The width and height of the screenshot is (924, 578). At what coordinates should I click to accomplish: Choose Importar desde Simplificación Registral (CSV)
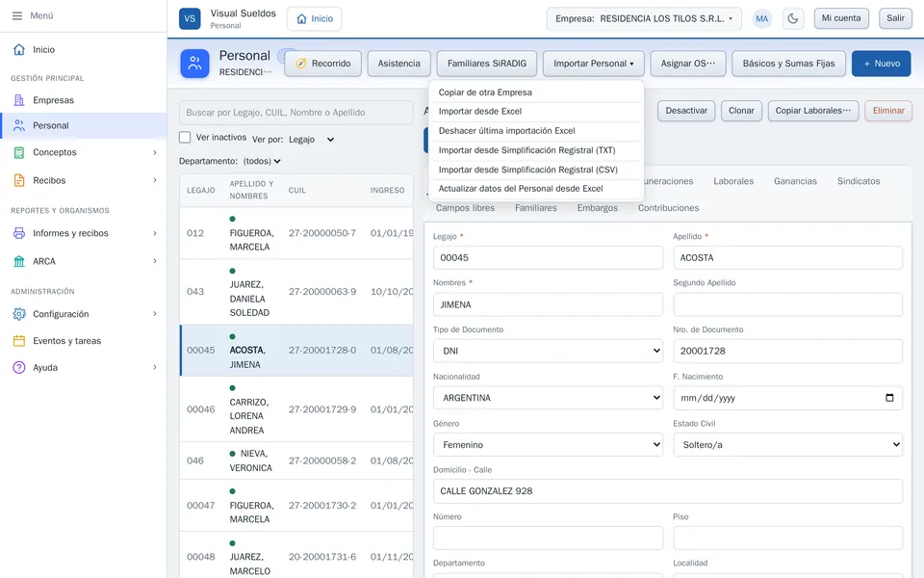tap(536, 170)
